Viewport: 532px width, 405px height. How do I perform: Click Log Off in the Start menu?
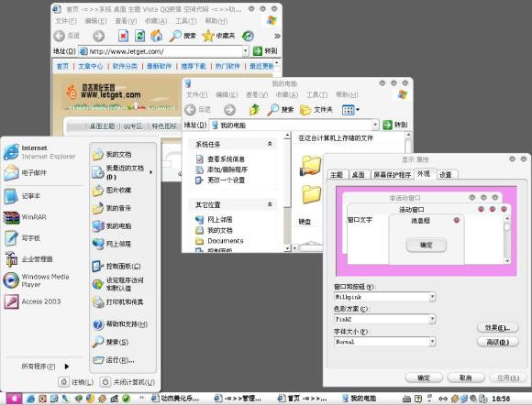click(x=76, y=382)
